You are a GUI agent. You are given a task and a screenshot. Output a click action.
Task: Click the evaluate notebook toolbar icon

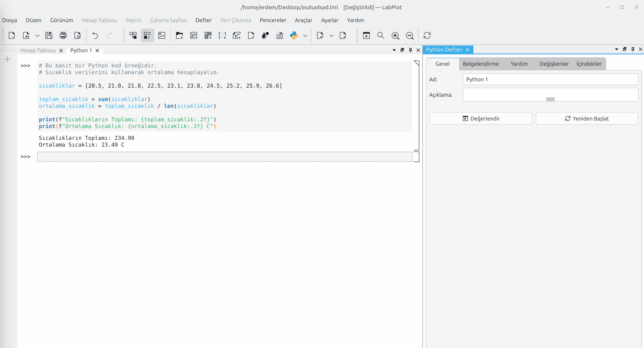[x=367, y=35]
